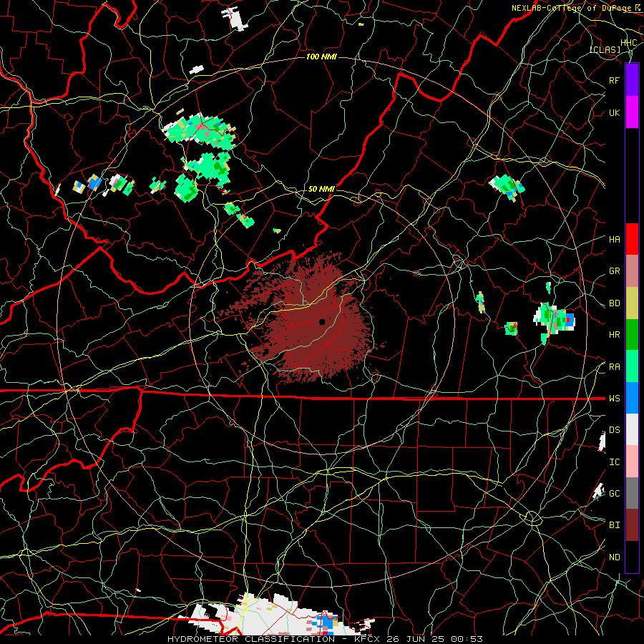
Task: Click the light pink IC swatch
Action: [632, 462]
